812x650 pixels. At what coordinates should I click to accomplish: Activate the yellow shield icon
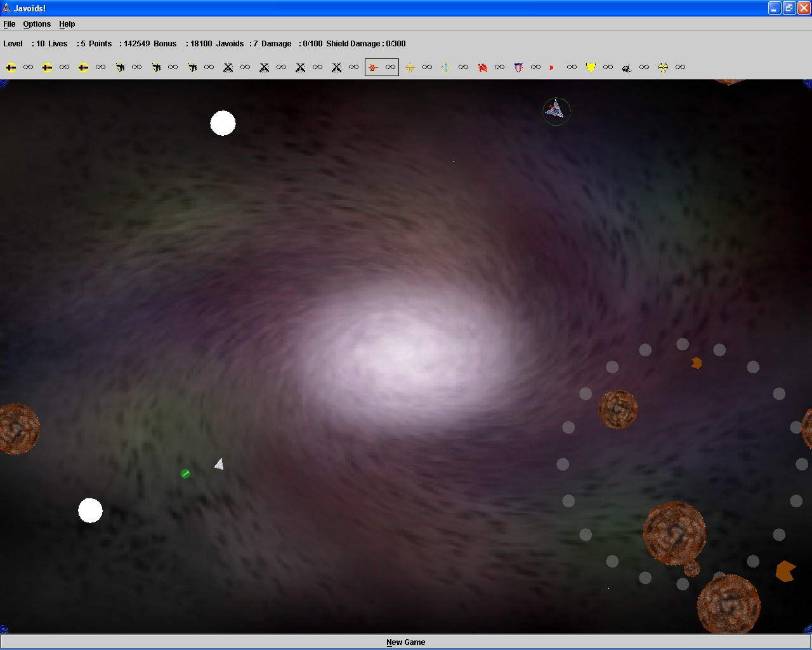coord(591,67)
